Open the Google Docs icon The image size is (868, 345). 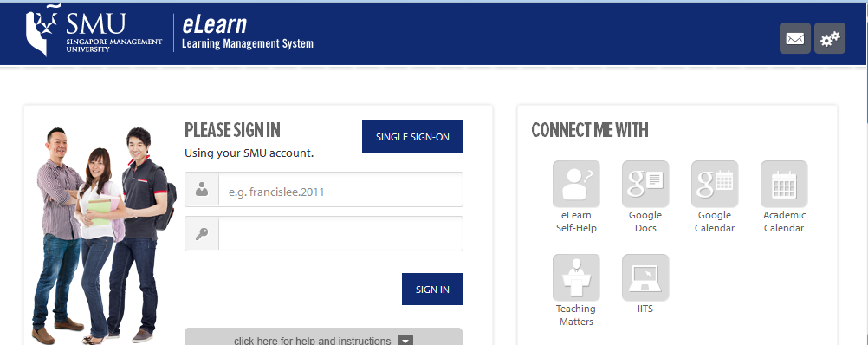tap(645, 184)
